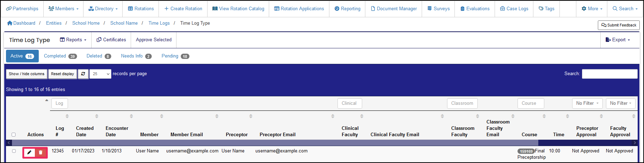644x163 pixels.
Task: Click Show / hide columns button
Action: pos(26,74)
